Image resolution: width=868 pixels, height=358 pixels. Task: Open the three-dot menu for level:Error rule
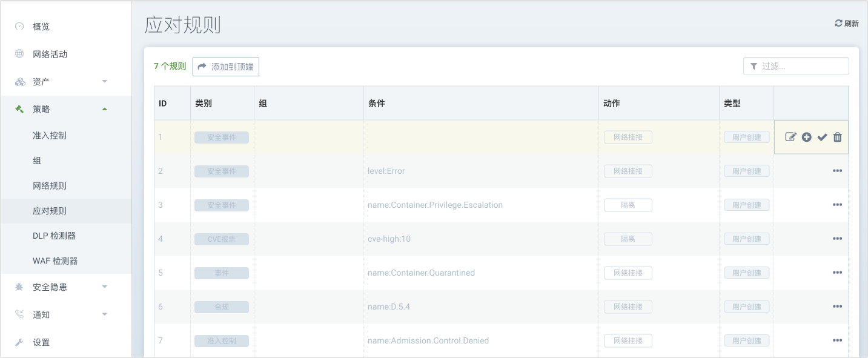[837, 171]
